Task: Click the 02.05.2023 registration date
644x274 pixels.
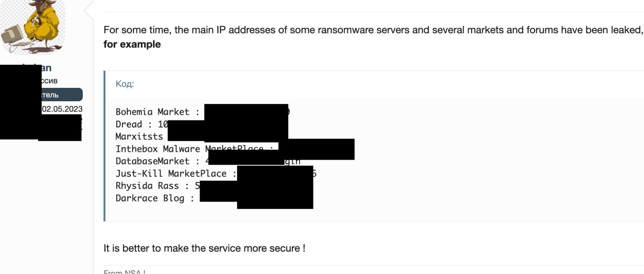Action: (x=62, y=109)
